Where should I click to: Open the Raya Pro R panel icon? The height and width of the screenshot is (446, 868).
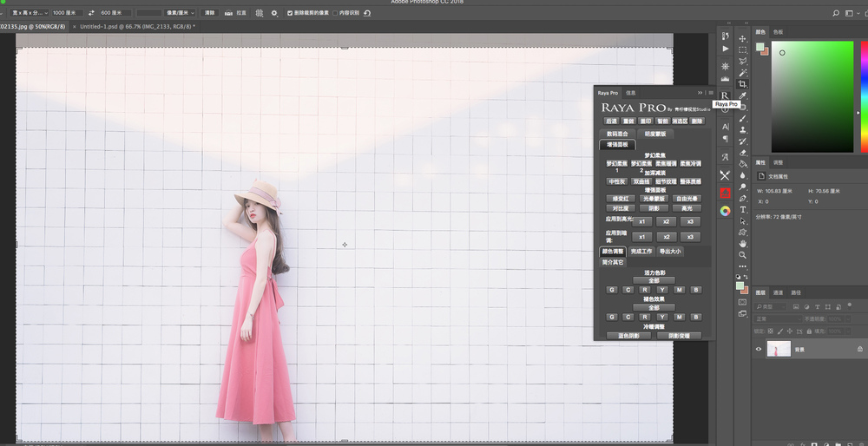pyautogui.click(x=725, y=95)
